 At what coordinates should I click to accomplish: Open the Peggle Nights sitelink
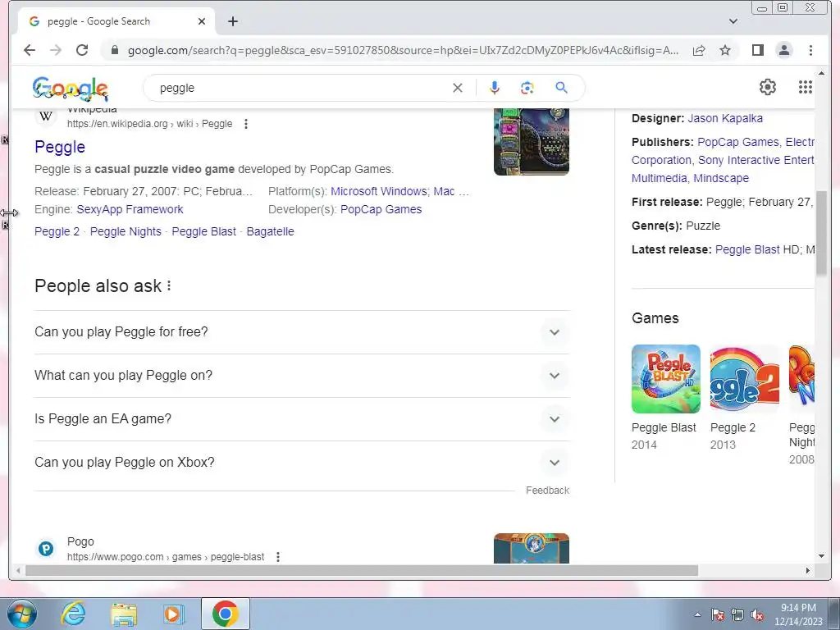(x=126, y=231)
